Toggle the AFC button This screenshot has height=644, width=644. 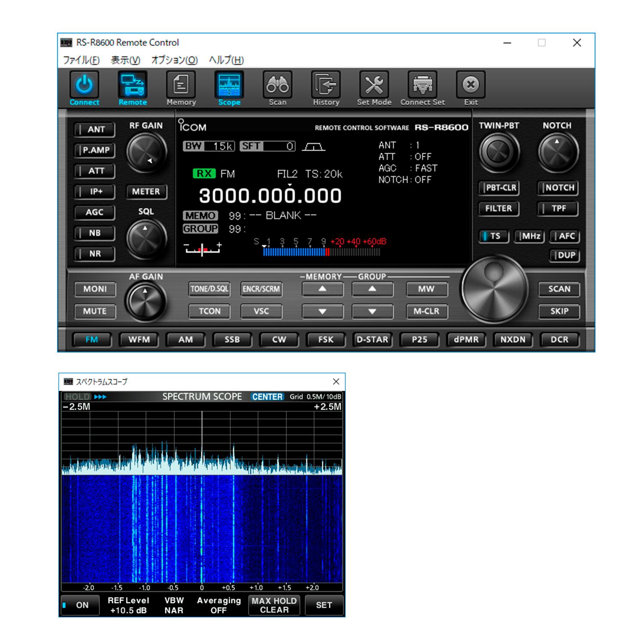[565, 236]
